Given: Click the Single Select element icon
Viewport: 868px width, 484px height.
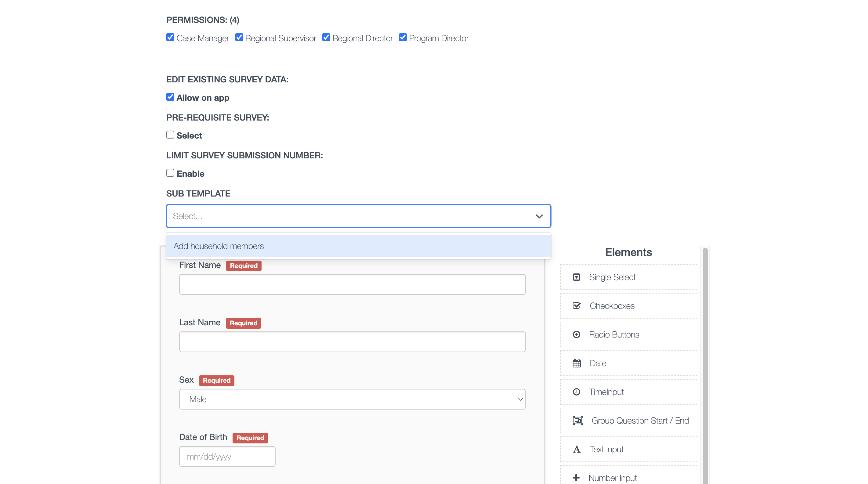Looking at the screenshot, I should 576,277.
